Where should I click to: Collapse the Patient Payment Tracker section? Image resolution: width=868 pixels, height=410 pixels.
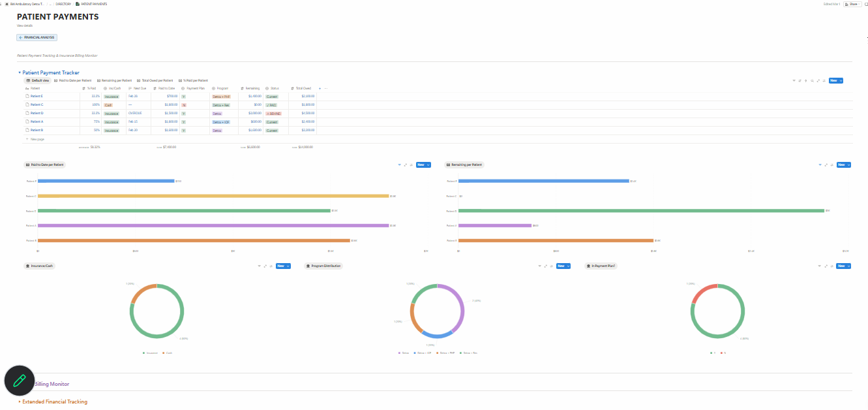[x=20, y=72]
